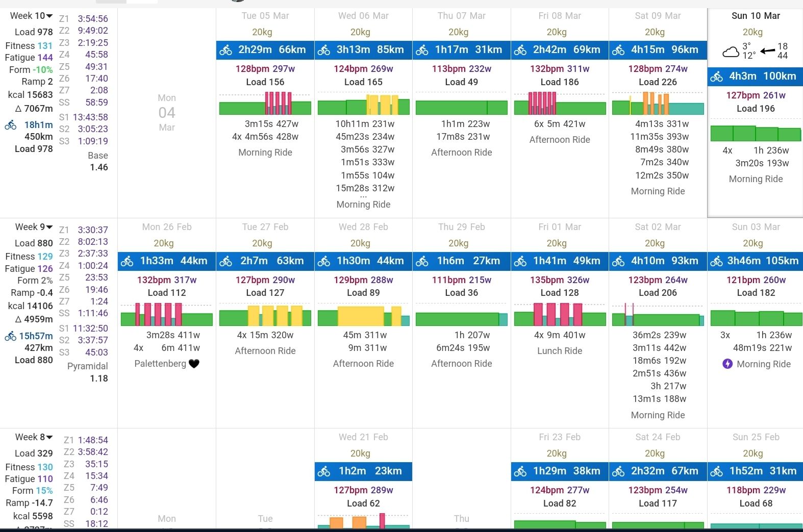Open Lunch Ride on Fri 01 Mar
803x532 pixels.
coord(560,351)
